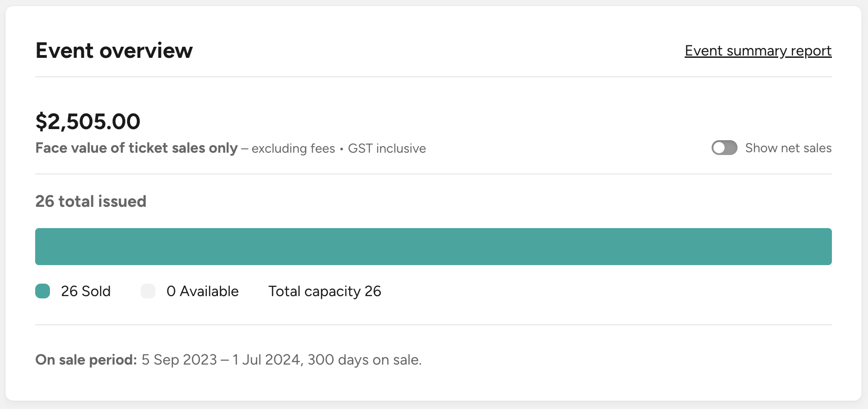868x409 pixels.
Task: Click the Show net sales label
Action: tap(788, 148)
